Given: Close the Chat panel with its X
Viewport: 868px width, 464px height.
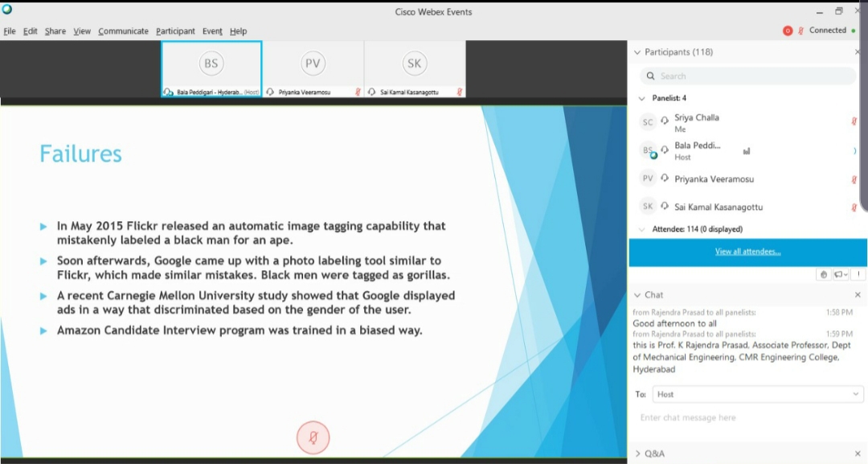Looking at the screenshot, I should click(x=858, y=295).
